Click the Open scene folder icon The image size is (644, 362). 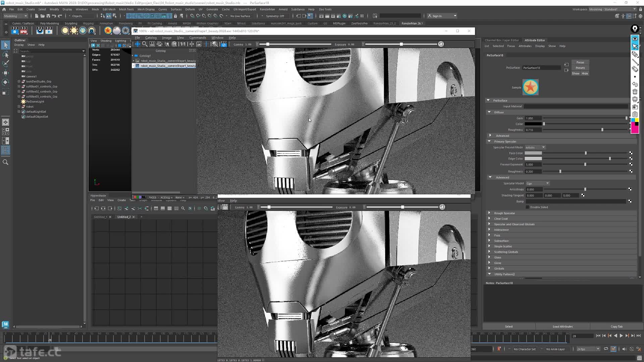(x=43, y=16)
